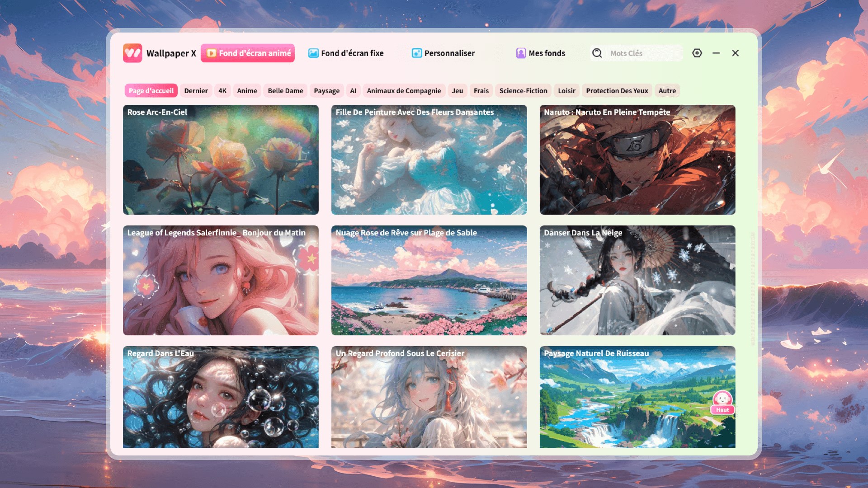
Task: Type in the Mots Clés search field
Action: coord(642,53)
